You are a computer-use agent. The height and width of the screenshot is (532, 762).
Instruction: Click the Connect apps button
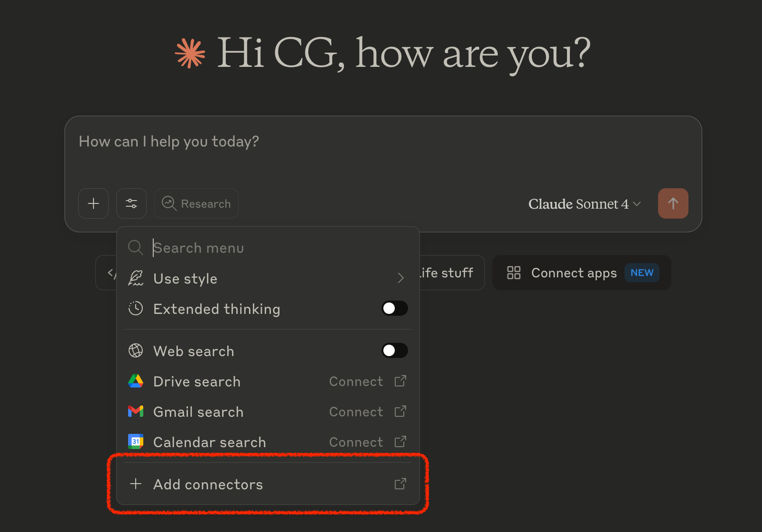tap(582, 273)
